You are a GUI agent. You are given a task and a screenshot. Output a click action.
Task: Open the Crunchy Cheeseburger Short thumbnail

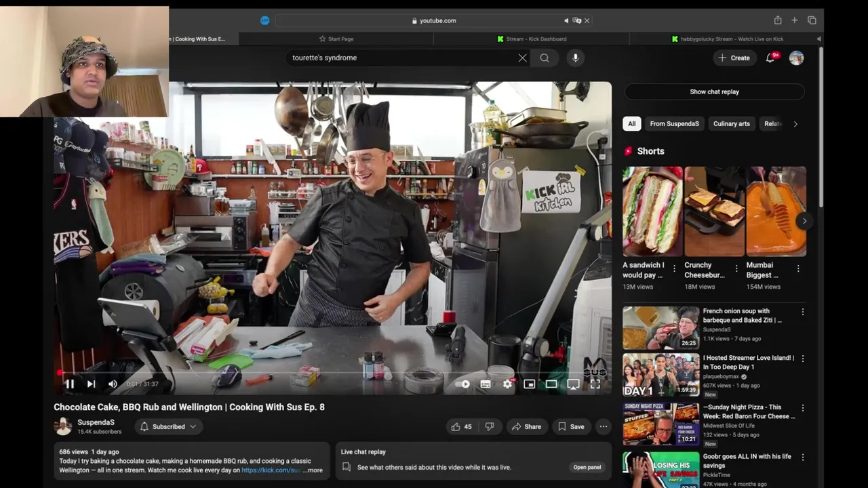[714, 211]
